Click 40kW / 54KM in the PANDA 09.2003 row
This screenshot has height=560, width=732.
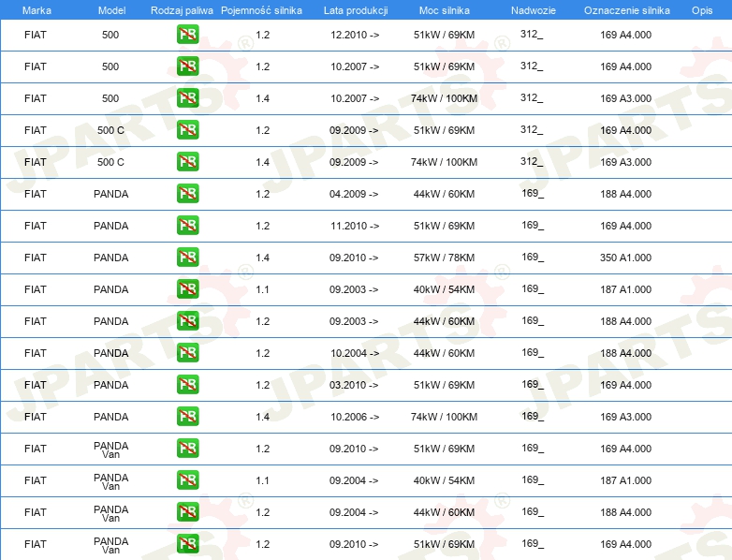click(x=444, y=289)
